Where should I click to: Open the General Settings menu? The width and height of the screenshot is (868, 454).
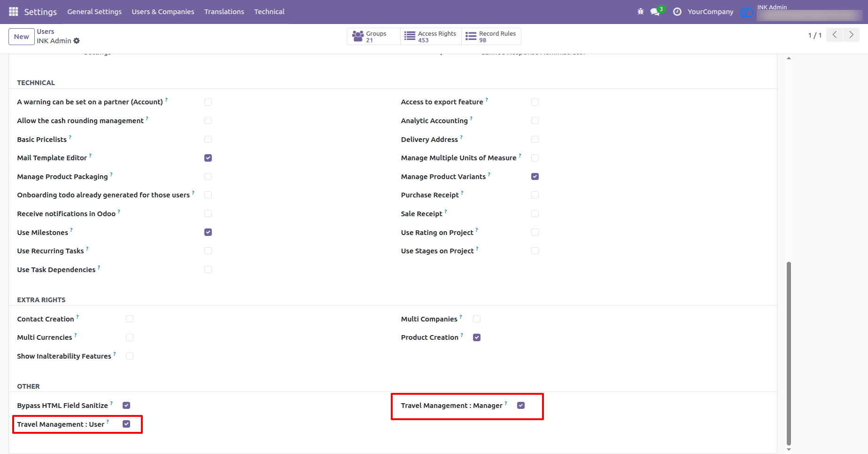pyautogui.click(x=94, y=12)
